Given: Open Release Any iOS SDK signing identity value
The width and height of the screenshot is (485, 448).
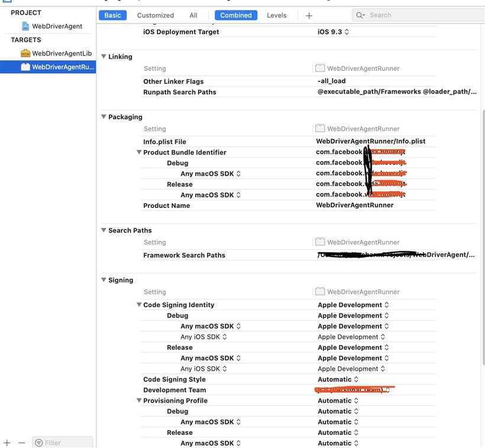Looking at the screenshot, I should [x=351, y=369].
